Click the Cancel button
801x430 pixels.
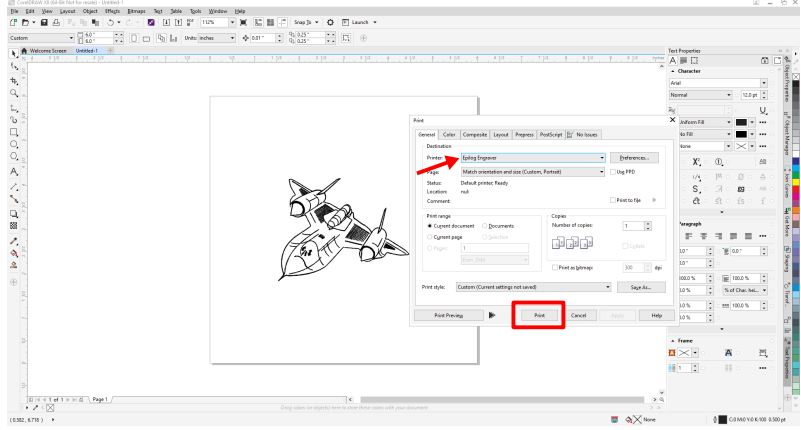[x=578, y=316]
